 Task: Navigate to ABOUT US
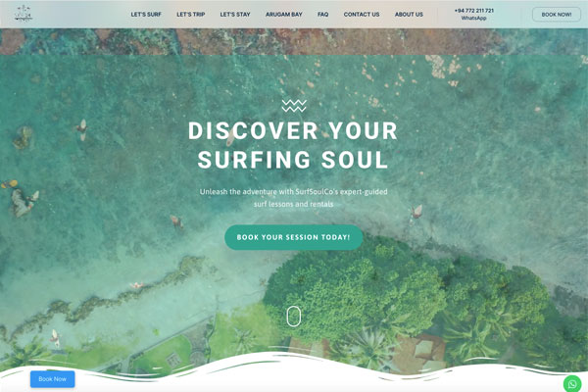tap(409, 15)
